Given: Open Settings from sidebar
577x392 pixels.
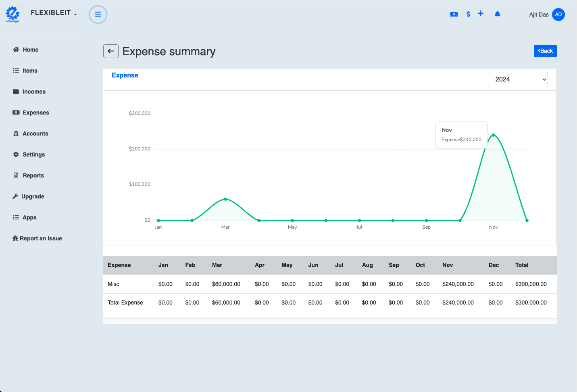Looking at the screenshot, I should click(33, 154).
